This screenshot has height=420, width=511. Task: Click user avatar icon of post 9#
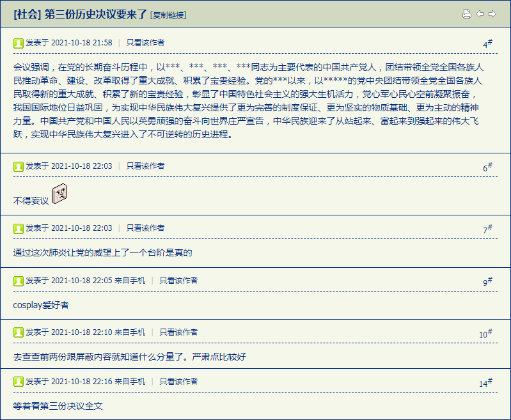pos(19,281)
